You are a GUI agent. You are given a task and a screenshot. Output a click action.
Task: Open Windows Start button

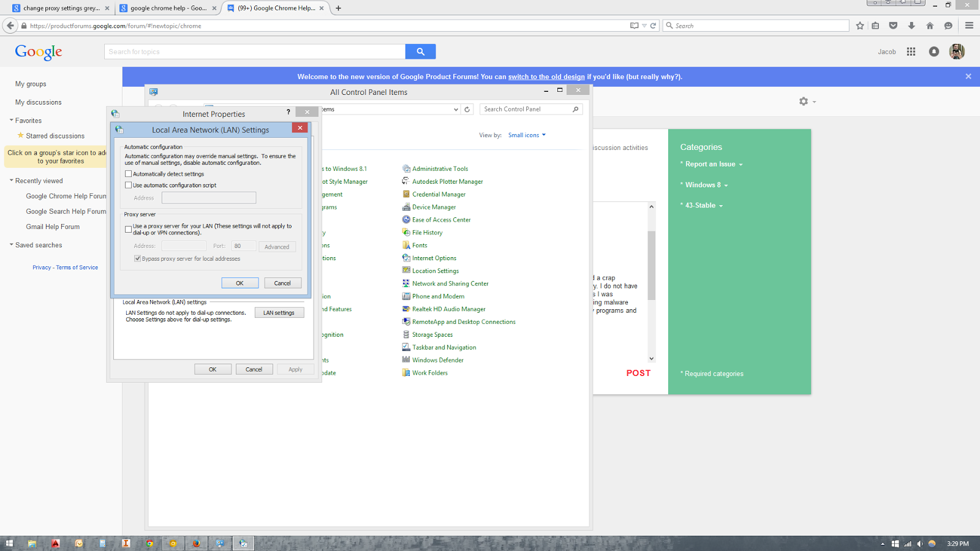point(9,543)
